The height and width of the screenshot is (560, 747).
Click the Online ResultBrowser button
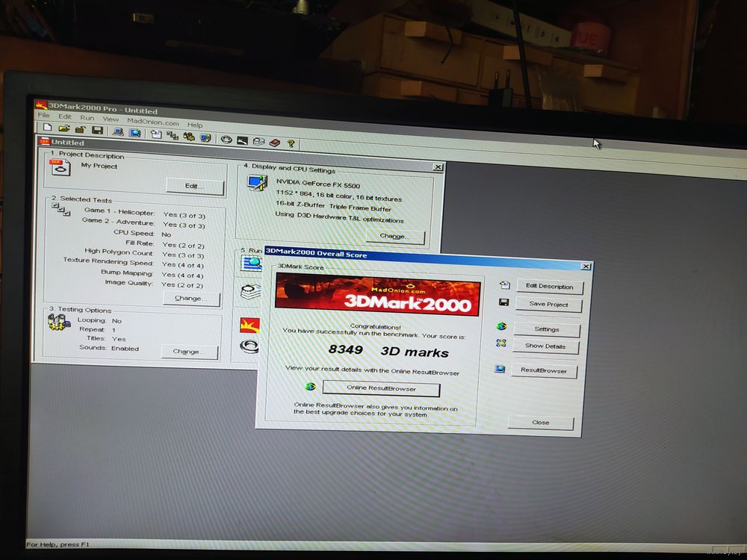point(381,388)
